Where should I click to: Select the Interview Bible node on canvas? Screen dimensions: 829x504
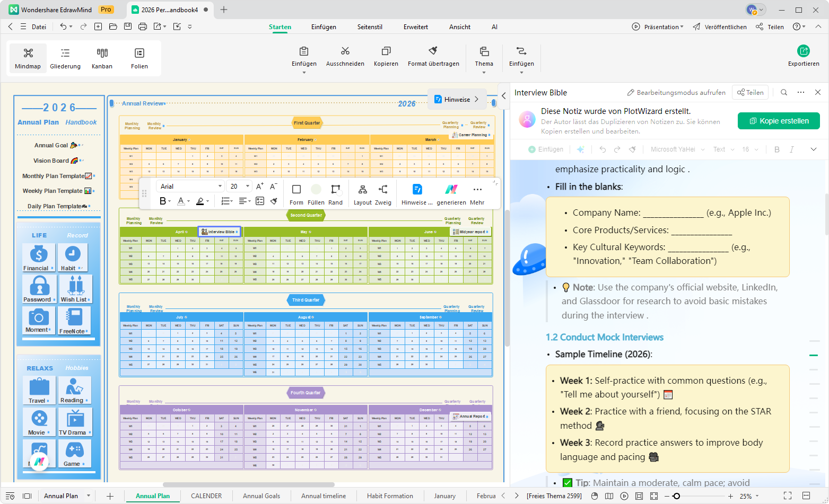click(x=220, y=232)
